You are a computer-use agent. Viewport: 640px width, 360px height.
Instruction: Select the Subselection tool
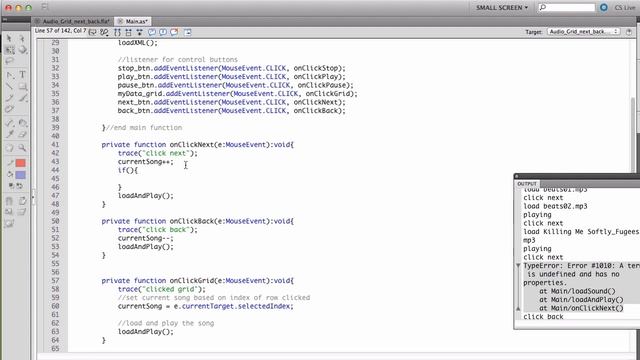pos(22,39)
